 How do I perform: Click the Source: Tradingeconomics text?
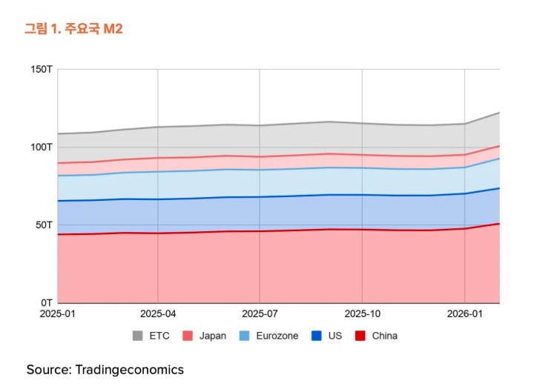105,369
